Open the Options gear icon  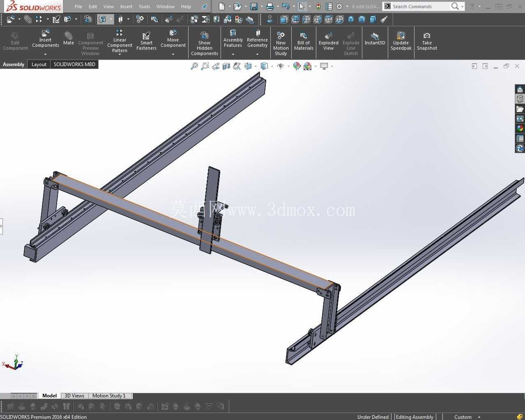339,7
